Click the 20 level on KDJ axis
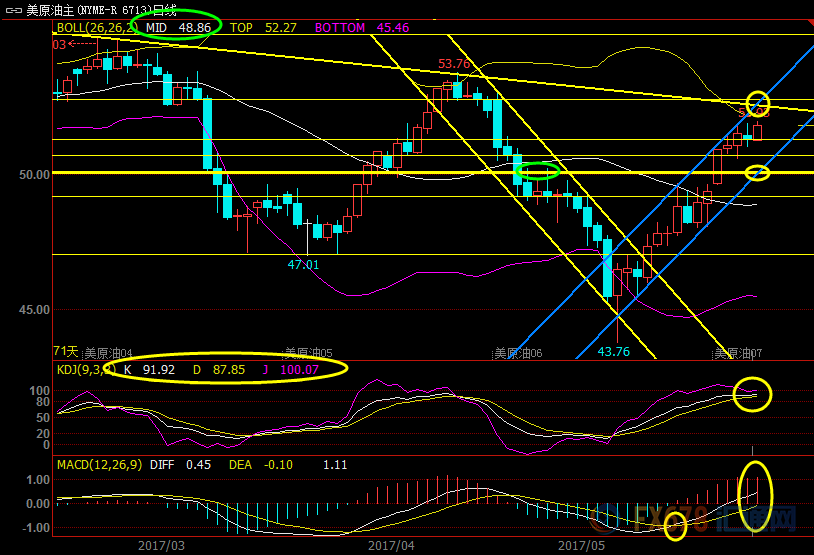The width and height of the screenshot is (814, 555). [x=43, y=434]
